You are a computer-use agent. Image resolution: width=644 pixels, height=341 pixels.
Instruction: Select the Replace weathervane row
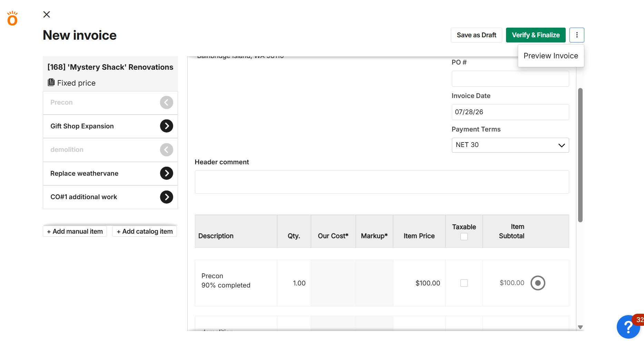110,174
